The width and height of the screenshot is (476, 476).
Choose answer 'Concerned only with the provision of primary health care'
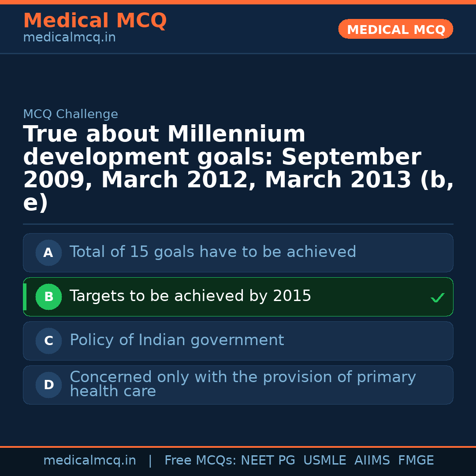point(242,384)
